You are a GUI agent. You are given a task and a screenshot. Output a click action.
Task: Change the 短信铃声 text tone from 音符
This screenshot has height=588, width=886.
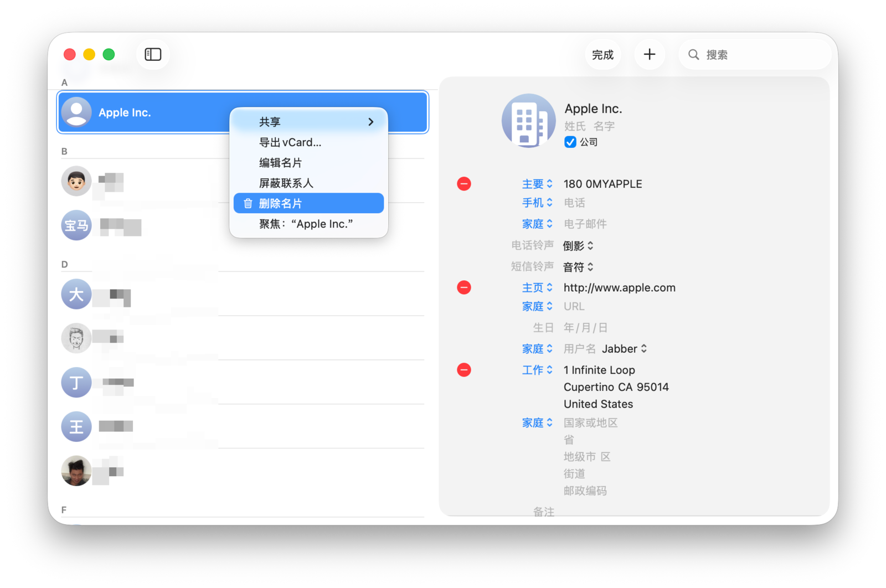click(578, 267)
